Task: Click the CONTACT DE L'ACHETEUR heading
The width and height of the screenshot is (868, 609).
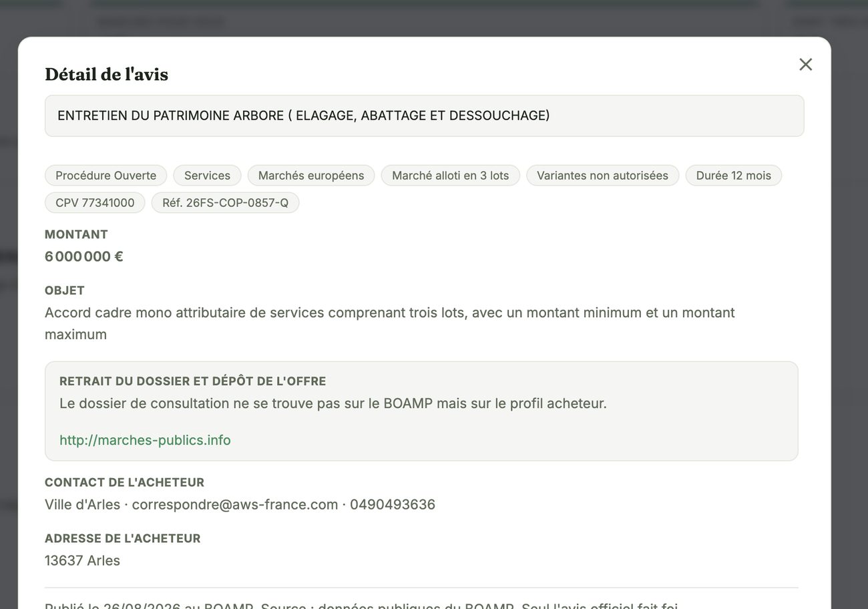Action: click(125, 482)
